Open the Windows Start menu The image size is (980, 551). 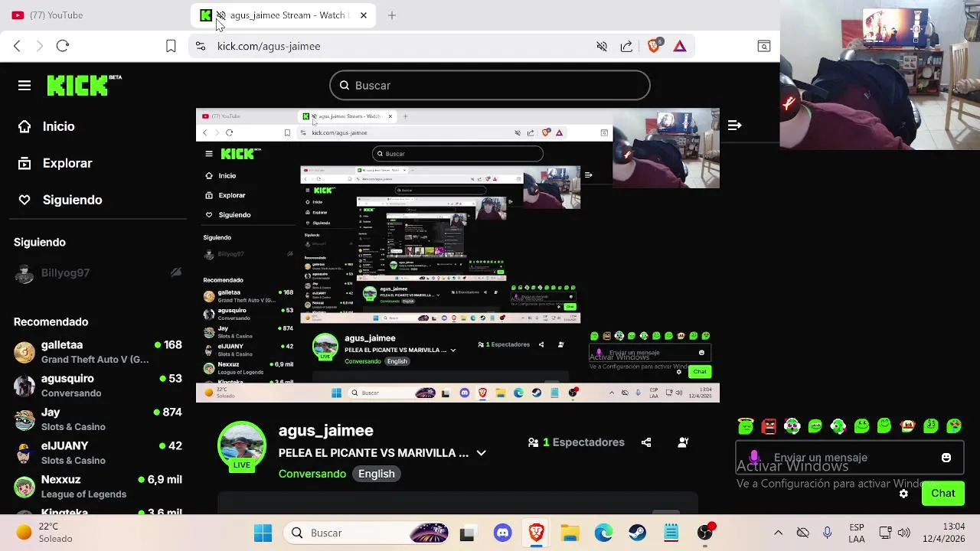click(263, 533)
